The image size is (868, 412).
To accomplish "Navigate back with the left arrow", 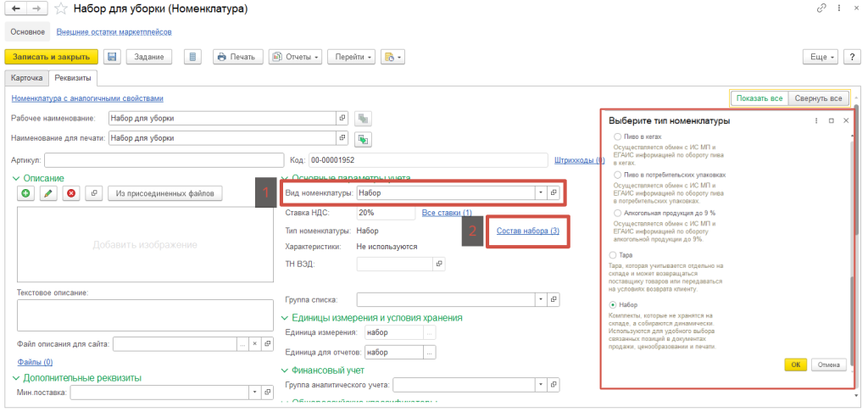I will (x=14, y=9).
